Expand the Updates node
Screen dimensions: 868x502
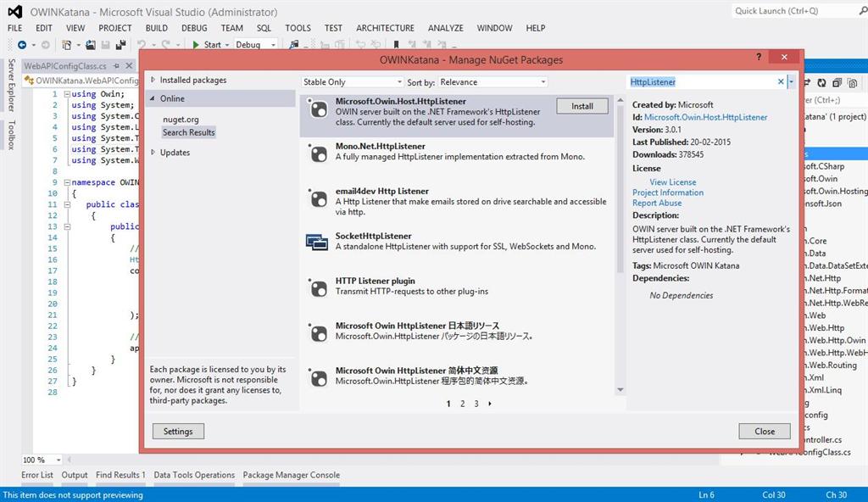153,153
